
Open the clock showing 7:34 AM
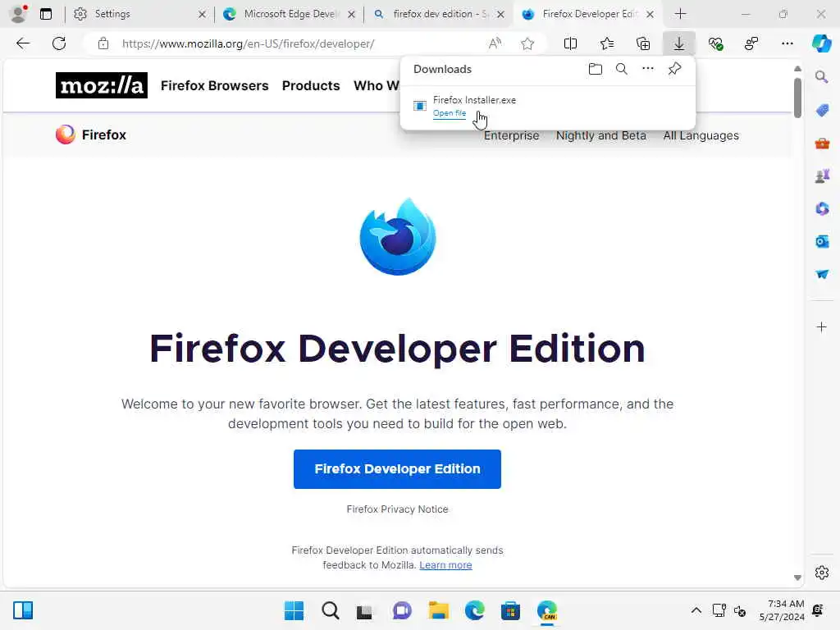point(782,610)
